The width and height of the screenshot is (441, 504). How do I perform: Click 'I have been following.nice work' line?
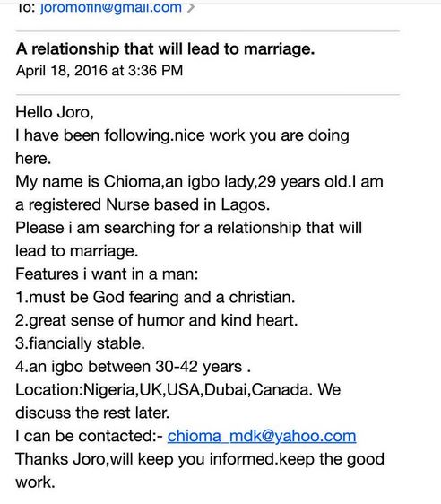[182, 135]
